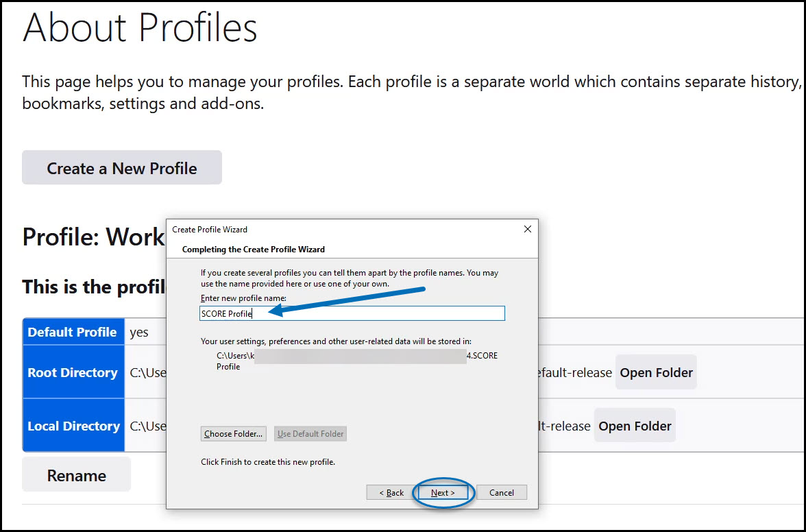Click the 'Completing the Create Profile Wizard' header
This screenshot has height=532, width=806.
pos(254,250)
